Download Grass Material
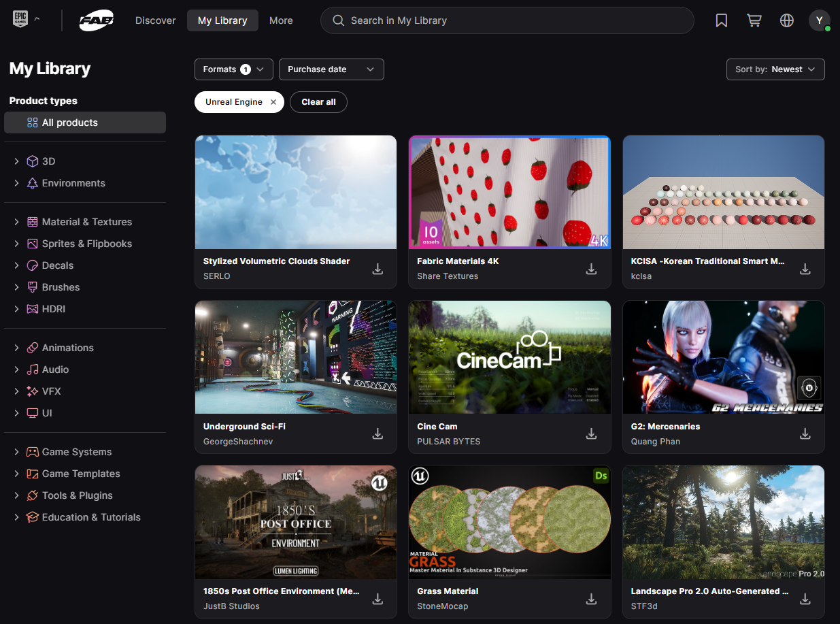This screenshot has height=624, width=840. pos(592,599)
